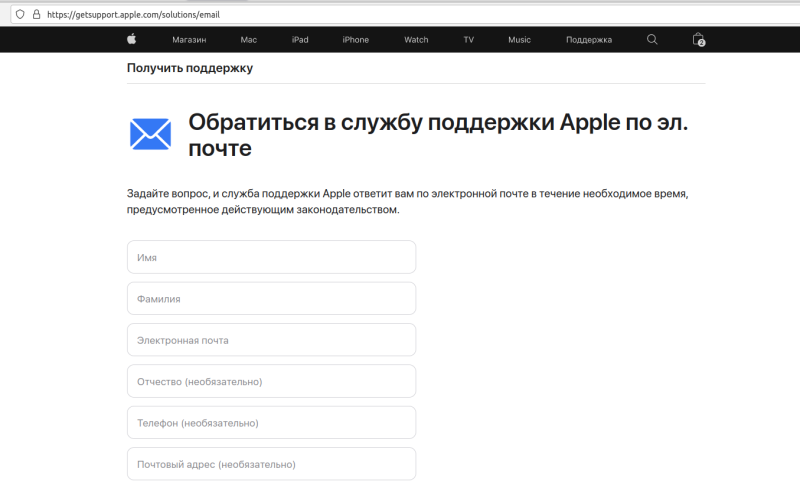Open the Mac menu item
This screenshot has width=800, height=485.
tap(248, 40)
